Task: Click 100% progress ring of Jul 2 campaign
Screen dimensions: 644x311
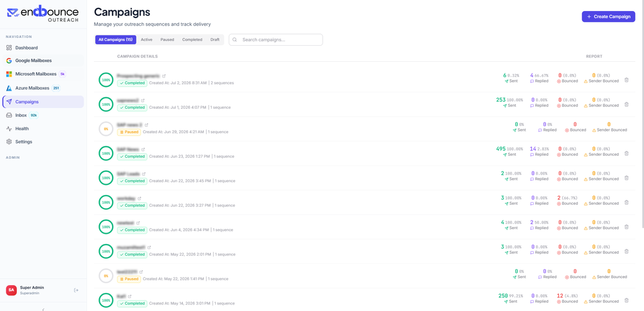Action: point(106,80)
